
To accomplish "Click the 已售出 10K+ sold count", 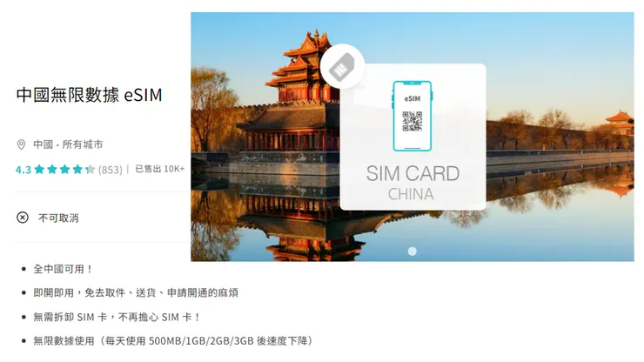I will [160, 169].
